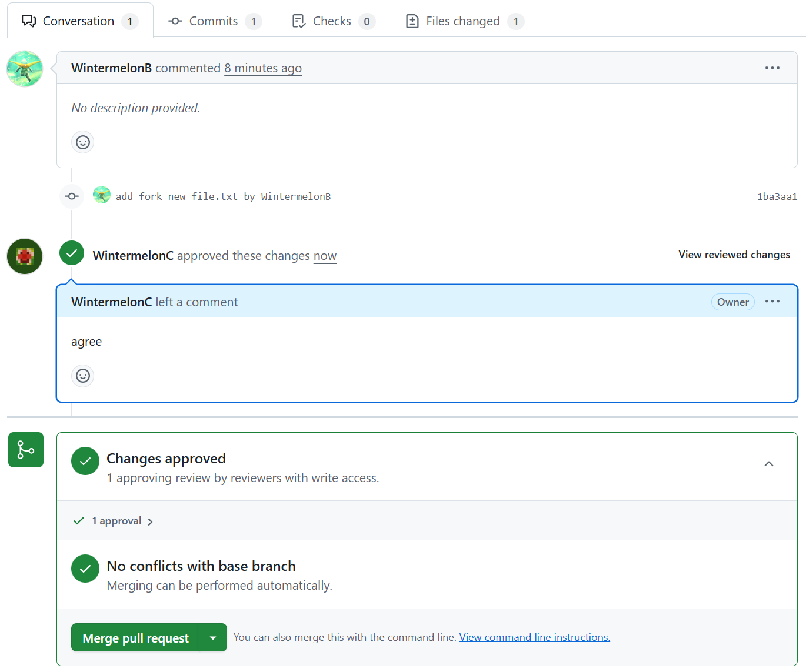The image size is (806, 672).
Task: Open merge method dropdown arrow
Action: [213, 638]
